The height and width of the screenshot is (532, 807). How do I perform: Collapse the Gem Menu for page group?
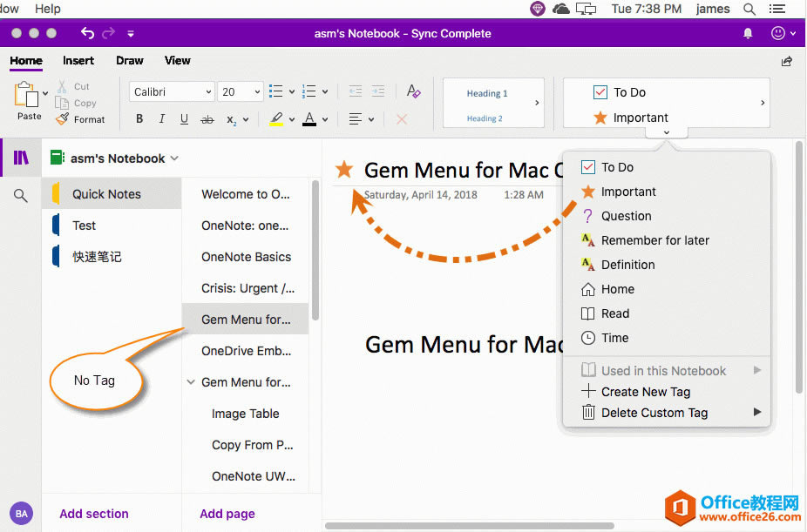[x=190, y=381]
